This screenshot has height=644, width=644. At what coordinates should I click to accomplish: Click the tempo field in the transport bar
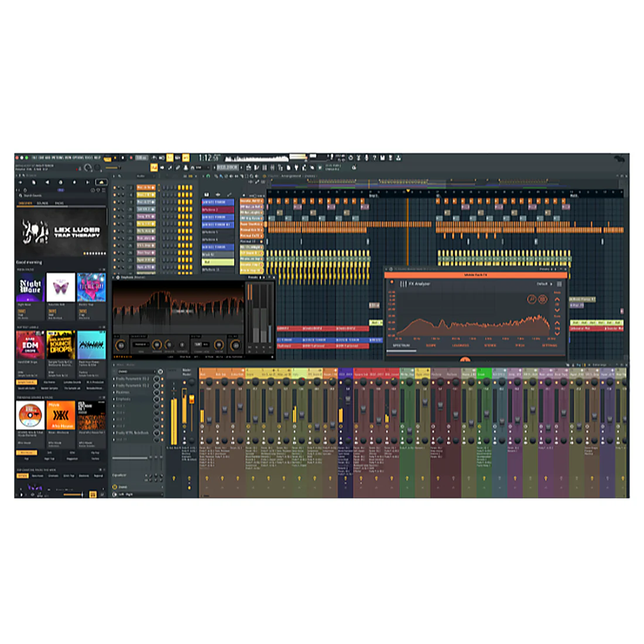[x=141, y=157]
